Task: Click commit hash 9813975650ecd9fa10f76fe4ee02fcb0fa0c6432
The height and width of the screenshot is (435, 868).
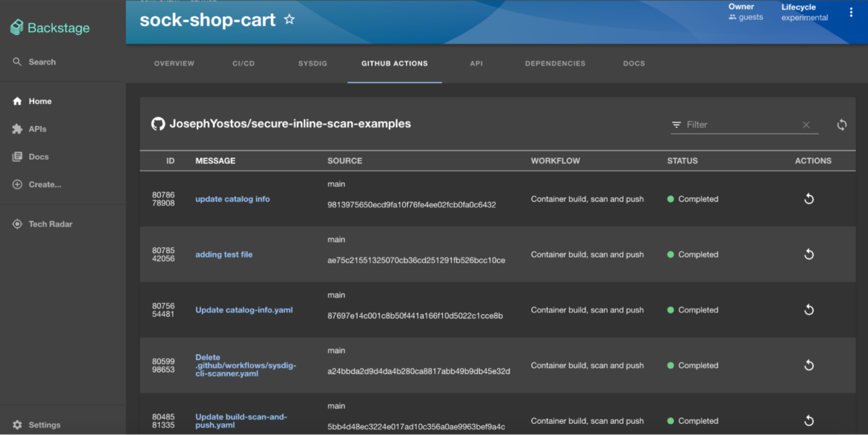Action: 411,204
